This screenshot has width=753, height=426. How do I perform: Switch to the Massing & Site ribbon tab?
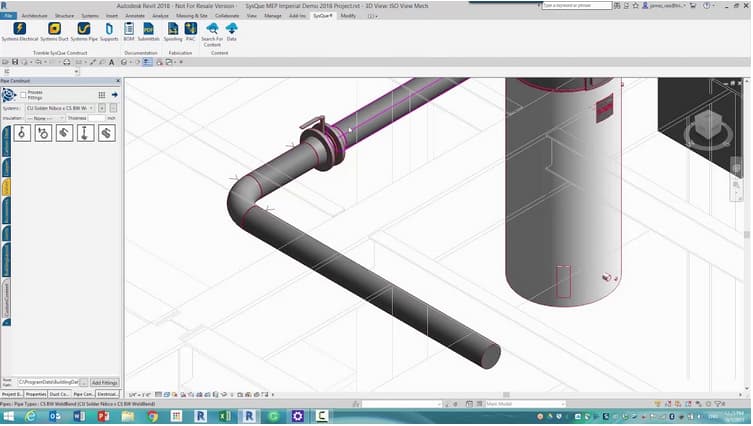pyautogui.click(x=192, y=16)
